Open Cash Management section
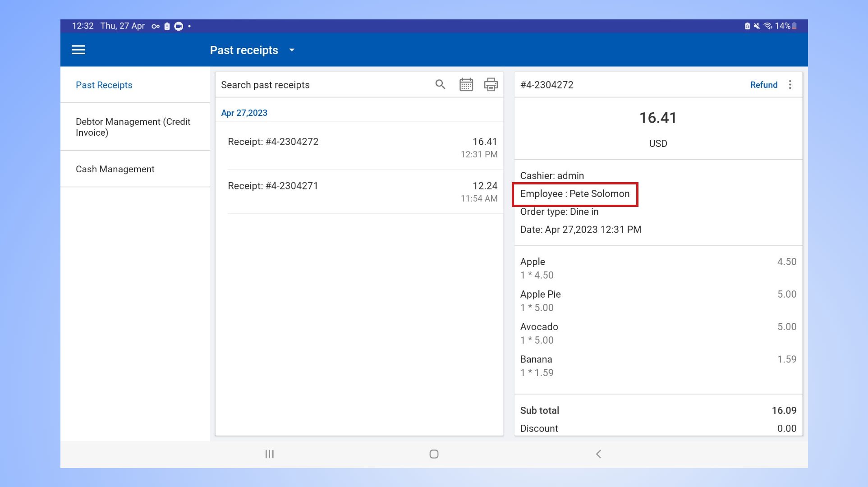868x487 pixels. coord(115,169)
